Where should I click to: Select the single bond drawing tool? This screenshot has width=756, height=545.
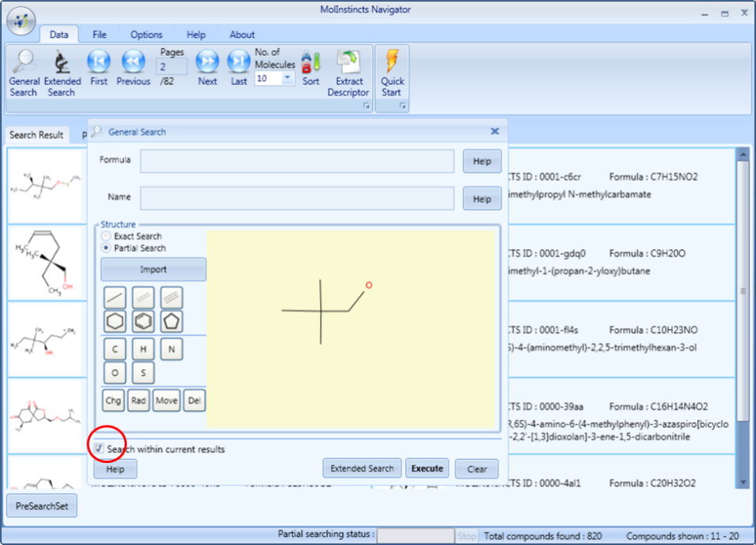(x=115, y=297)
